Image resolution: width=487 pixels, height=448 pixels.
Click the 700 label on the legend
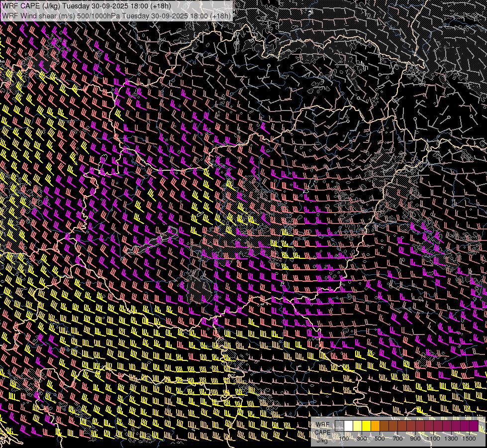tap(397, 439)
